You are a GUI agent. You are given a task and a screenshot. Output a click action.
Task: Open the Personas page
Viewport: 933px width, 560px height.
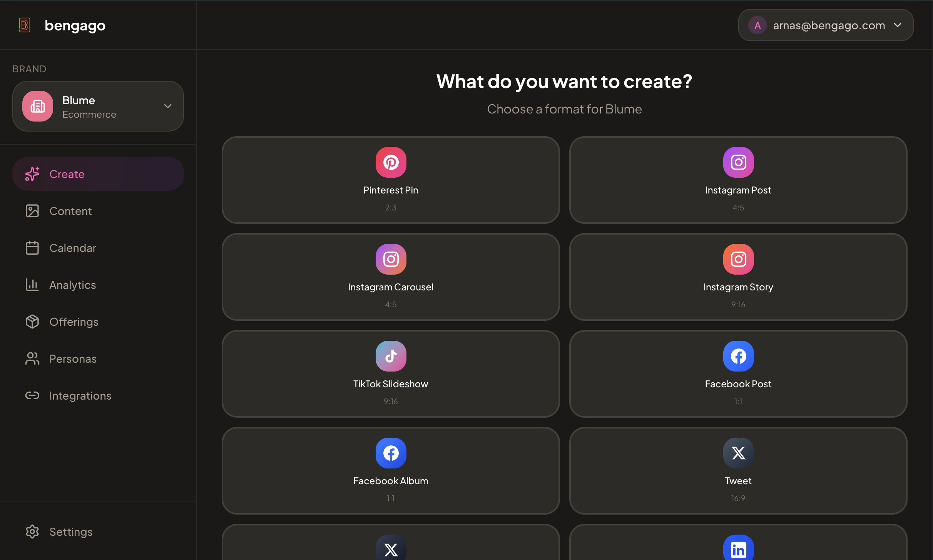coord(73,359)
